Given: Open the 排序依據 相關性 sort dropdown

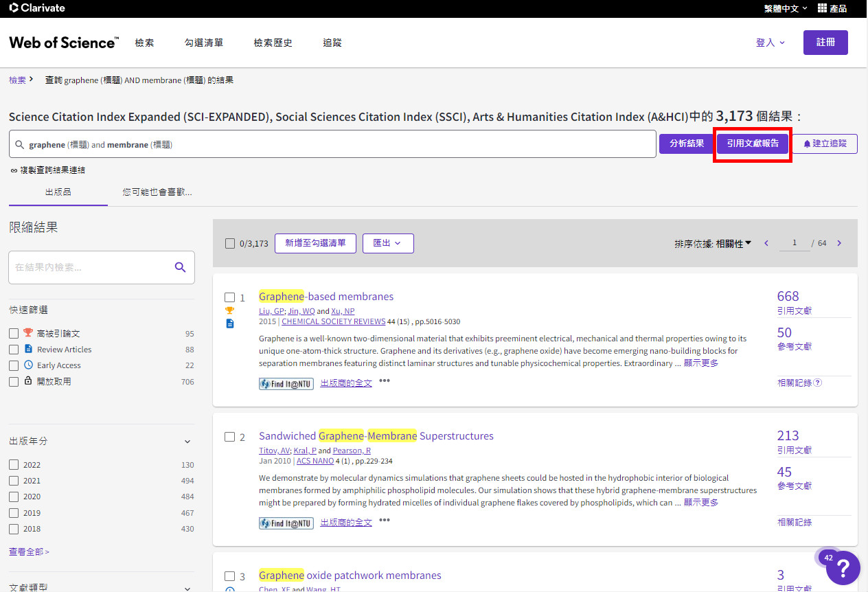Looking at the screenshot, I should (713, 243).
